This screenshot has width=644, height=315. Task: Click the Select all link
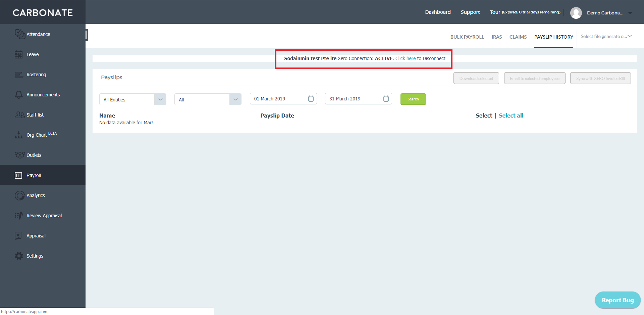click(511, 116)
